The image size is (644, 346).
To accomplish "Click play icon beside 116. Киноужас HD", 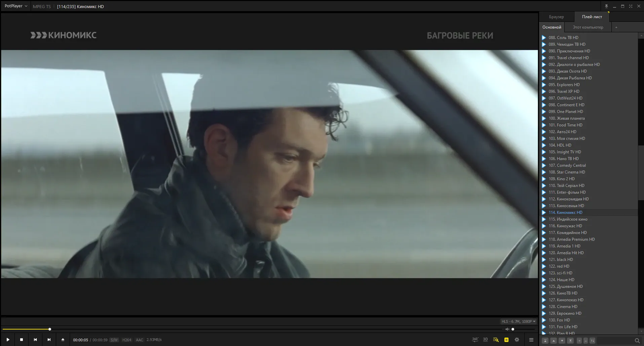I will (544, 226).
